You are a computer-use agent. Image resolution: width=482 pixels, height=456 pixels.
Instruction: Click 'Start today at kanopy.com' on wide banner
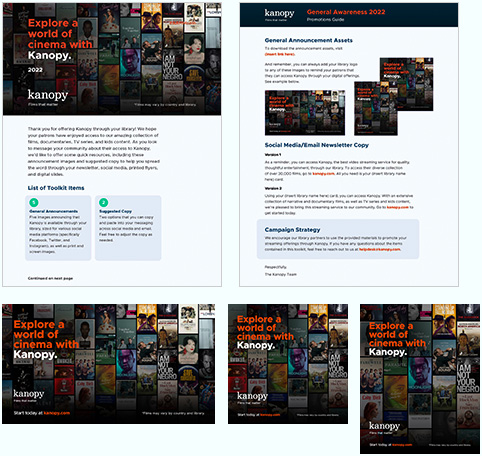42,413
